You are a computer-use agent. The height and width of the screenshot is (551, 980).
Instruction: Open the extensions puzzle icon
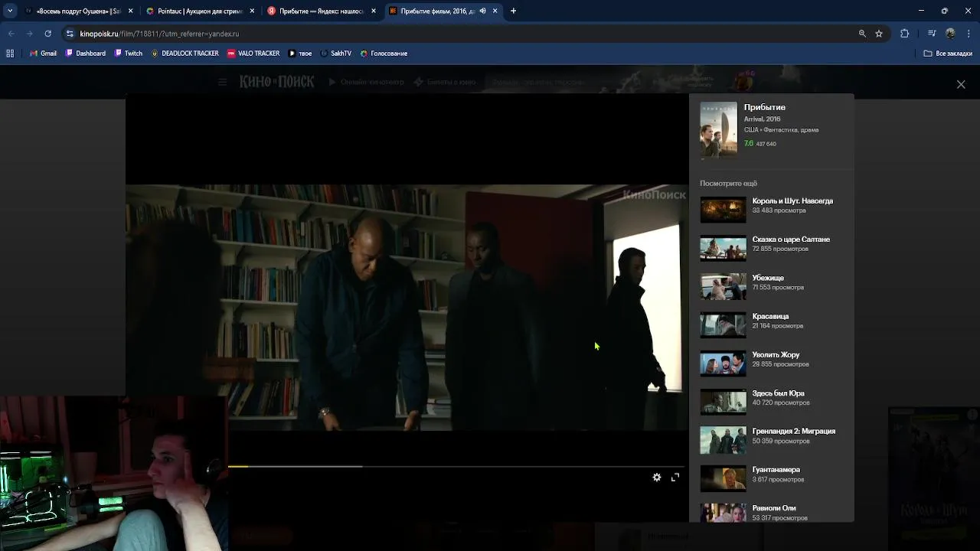904,34
